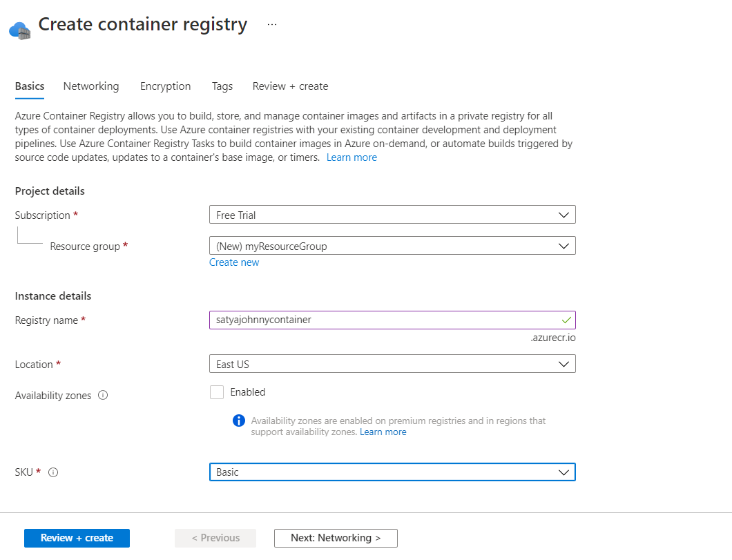
Task: Click the blue Review + create button
Action: point(77,538)
